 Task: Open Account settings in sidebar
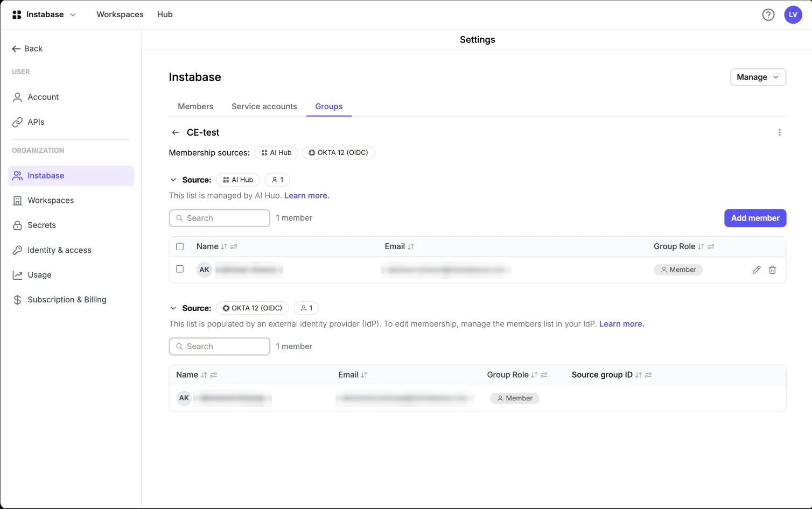pyautogui.click(x=71, y=97)
